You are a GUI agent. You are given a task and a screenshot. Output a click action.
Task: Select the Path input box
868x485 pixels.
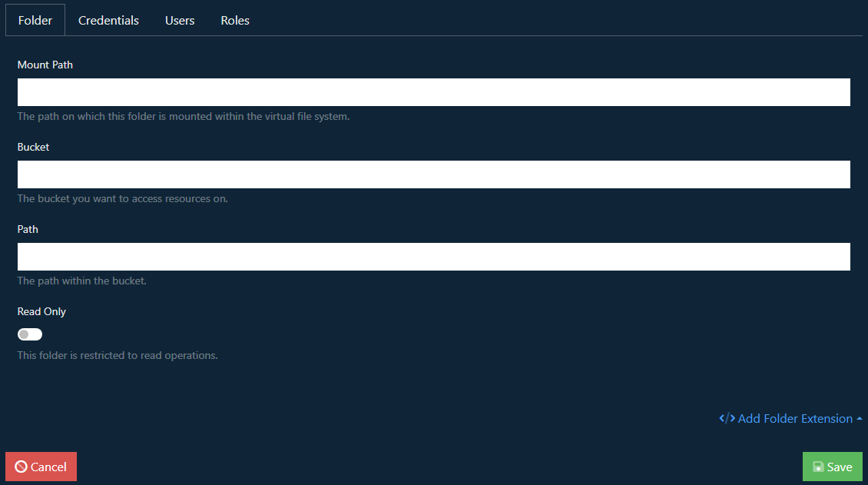[433, 257]
